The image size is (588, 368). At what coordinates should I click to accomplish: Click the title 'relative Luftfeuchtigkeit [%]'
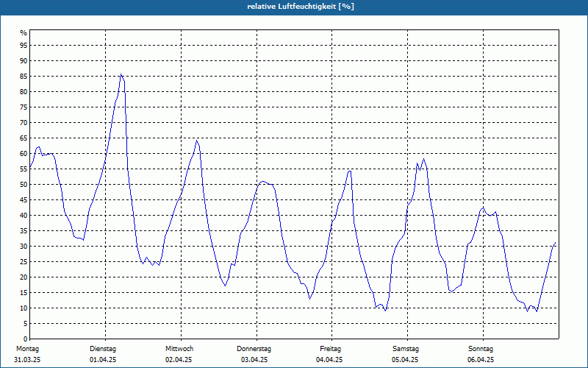click(x=301, y=7)
